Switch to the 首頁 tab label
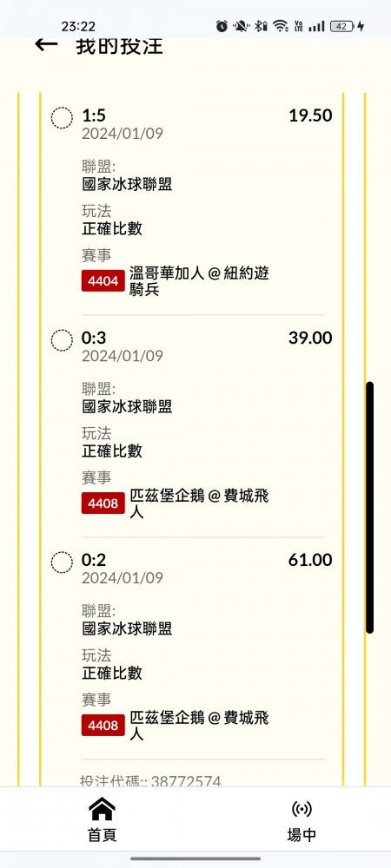The width and height of the screenshot is (391, 868). [x=103, y=834]
